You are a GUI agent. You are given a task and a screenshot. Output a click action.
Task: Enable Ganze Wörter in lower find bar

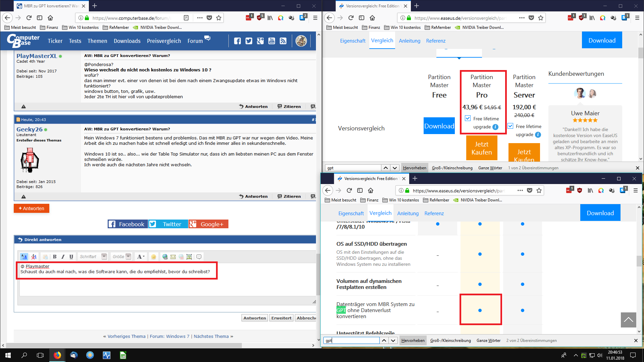pos(488,341)
